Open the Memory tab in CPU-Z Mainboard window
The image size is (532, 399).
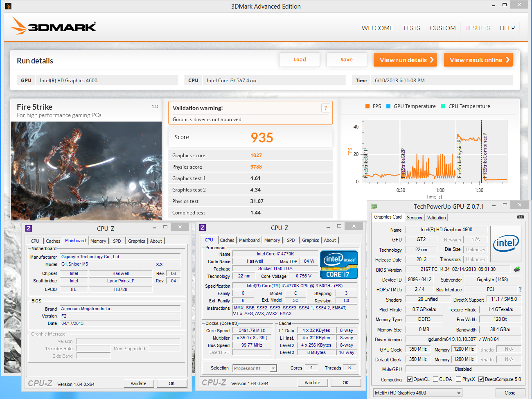(x=98, y=241)
